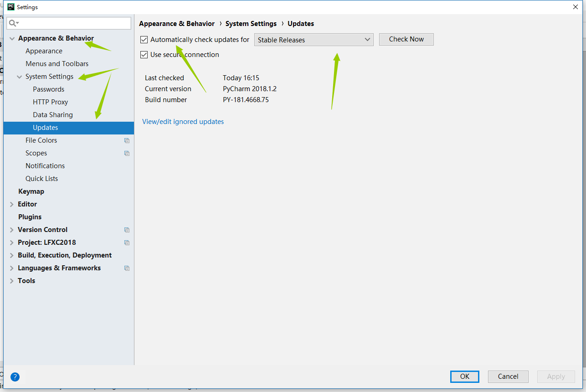Image resolution: width=586 pixels, height=392 pixels.
Task: Expand Build, Execution, Deployment section
Action: 12,255
